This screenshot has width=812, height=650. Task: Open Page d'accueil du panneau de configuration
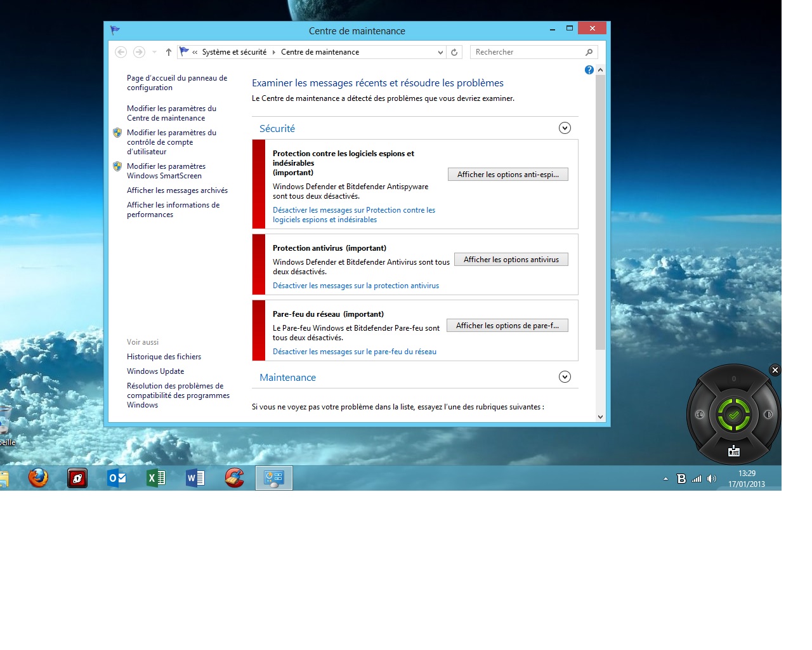coord(177,83)
